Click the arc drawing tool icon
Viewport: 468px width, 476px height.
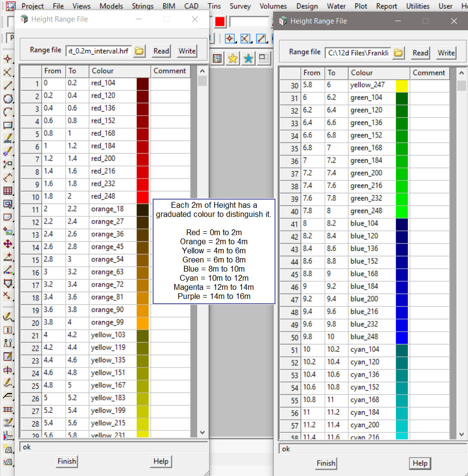8,112
